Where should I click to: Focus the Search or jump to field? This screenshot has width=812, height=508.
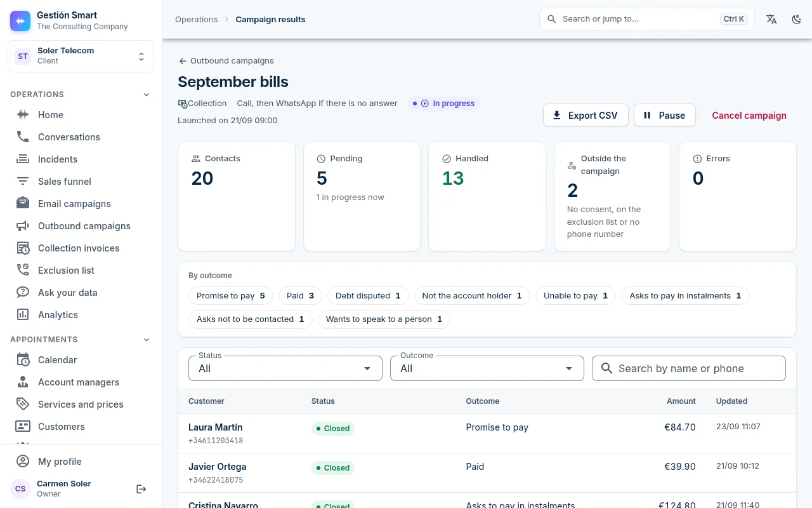[647, 19]
